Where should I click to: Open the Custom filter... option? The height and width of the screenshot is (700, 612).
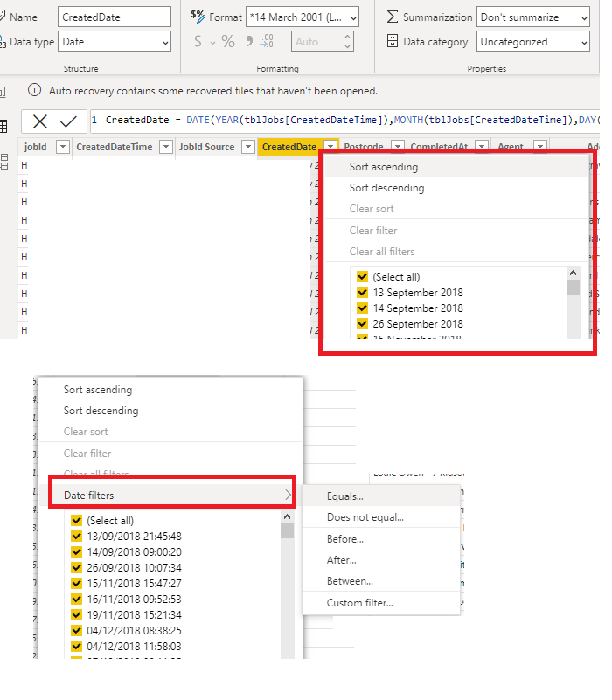(381, 603)
